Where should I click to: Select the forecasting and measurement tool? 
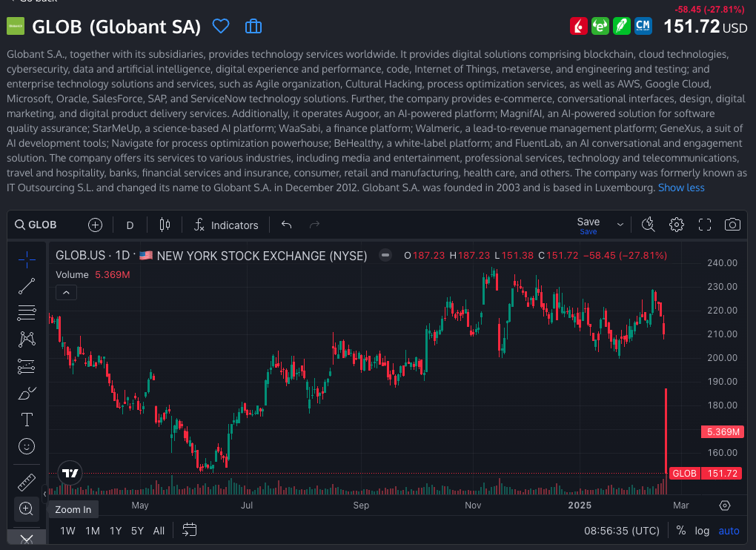[x=27, y=366]
